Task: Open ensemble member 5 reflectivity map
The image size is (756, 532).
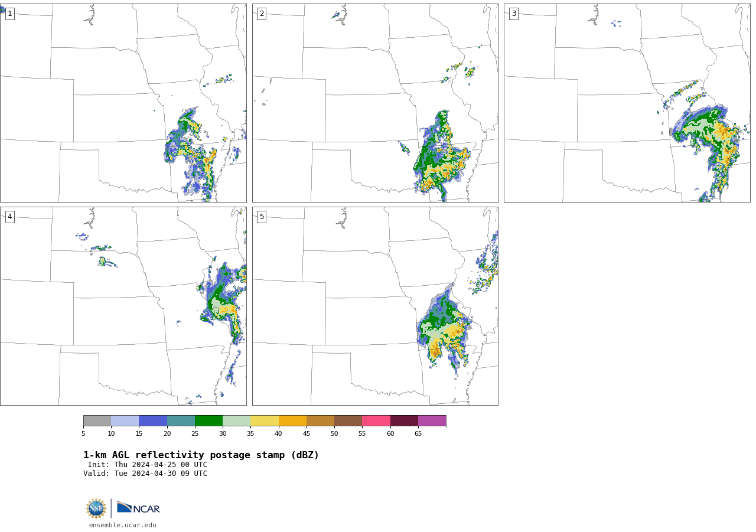Action: coord(375,306)
